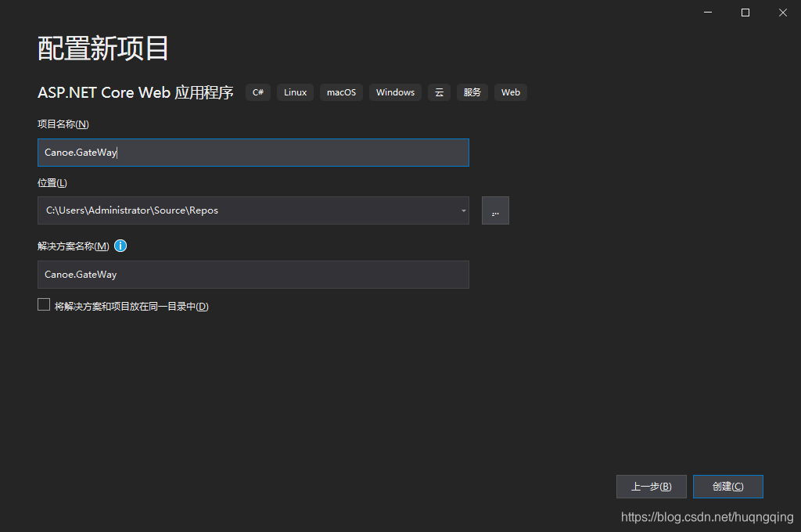
Task: Minimize the configure project window
Action: [707, 13]
